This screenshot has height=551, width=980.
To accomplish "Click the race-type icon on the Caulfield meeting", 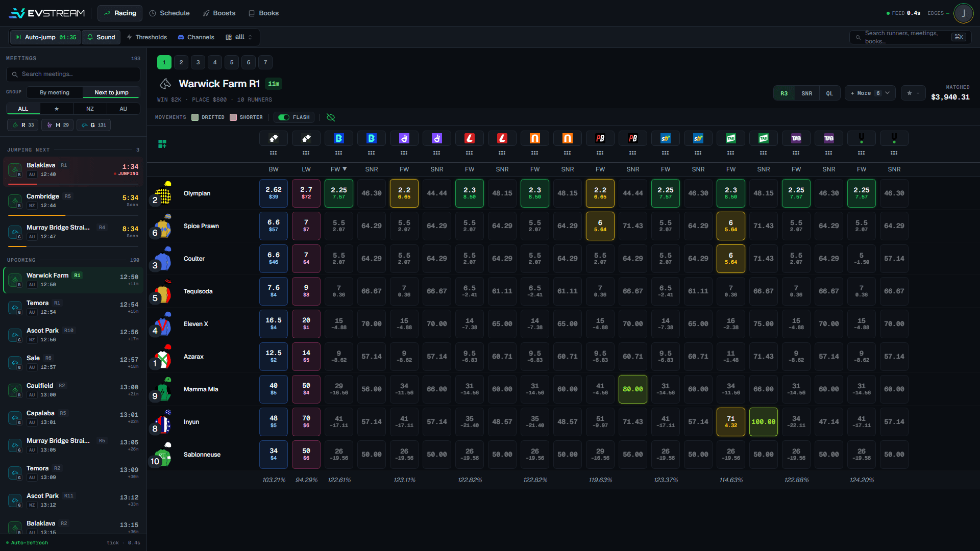I will (15, 390).
